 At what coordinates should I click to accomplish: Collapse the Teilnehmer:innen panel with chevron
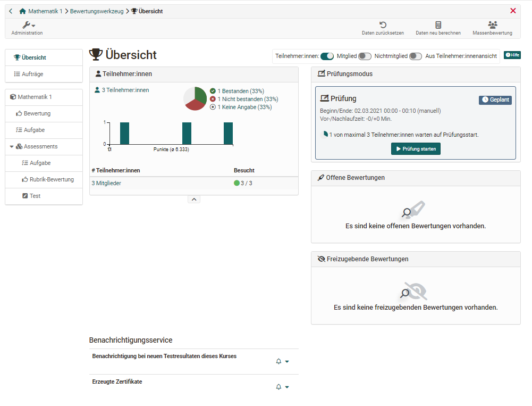pyautogui.click(x=194, y=199)
